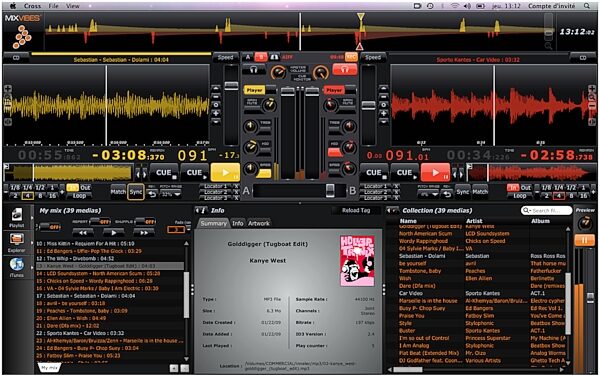
Task: Open the View menu
Action: point(73,6)
